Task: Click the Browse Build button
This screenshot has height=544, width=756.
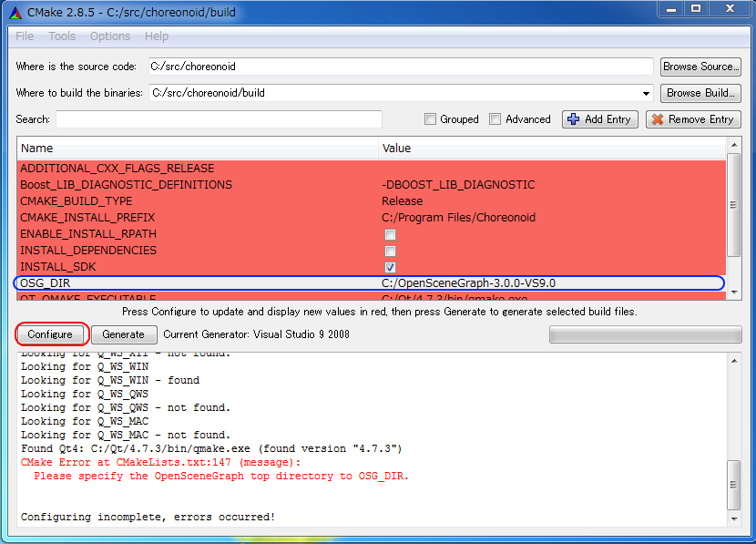Action: [x=700, y=92]
